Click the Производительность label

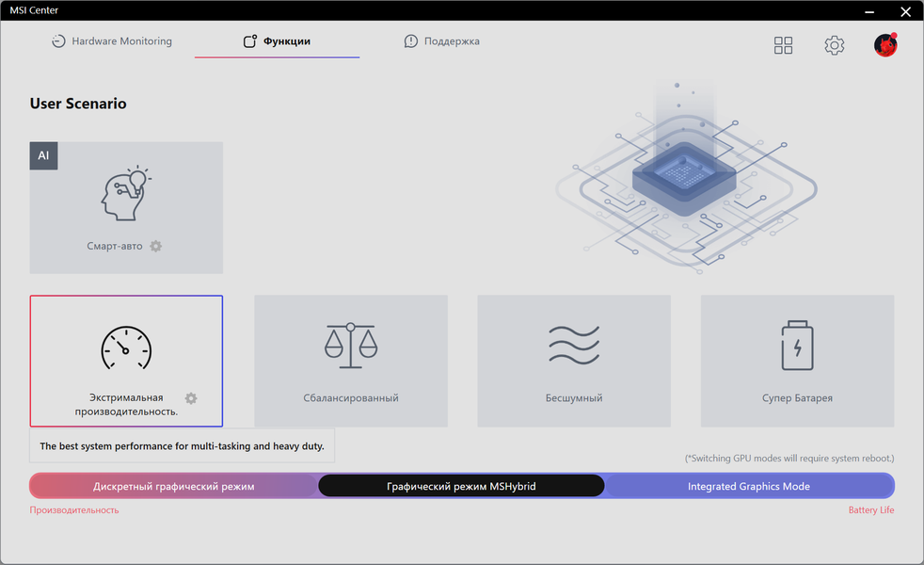pyautogui.click(x=74, y=510)
